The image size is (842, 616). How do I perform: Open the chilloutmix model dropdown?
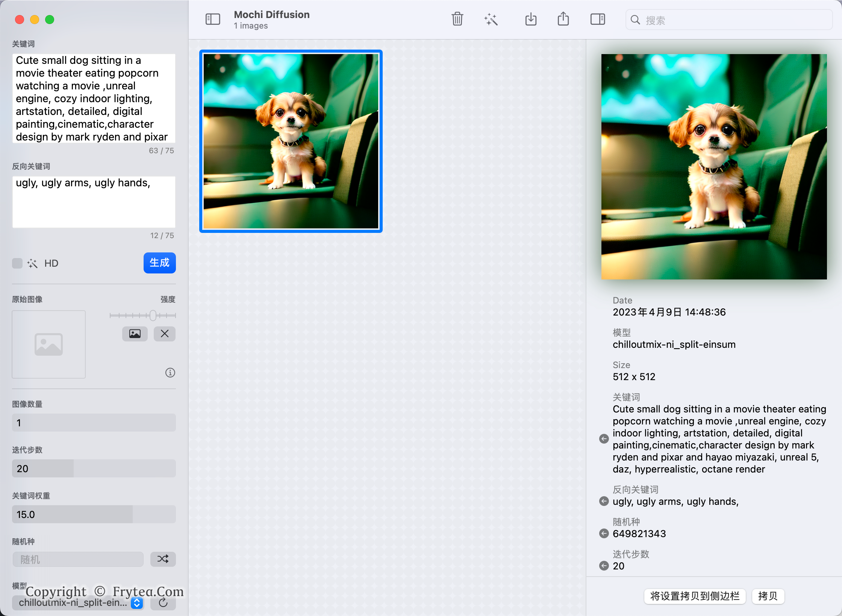(x=78, y=602)
